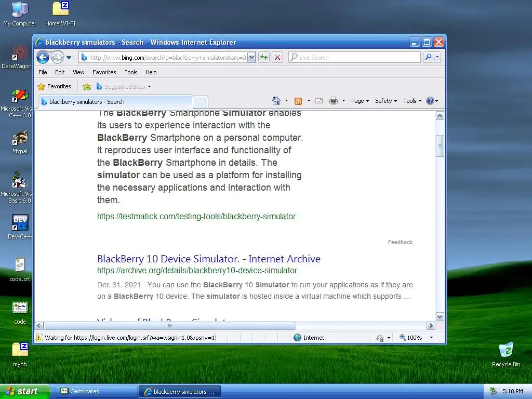Click the Favorites star button
The width and height of the screenshot is (532, 399).
pyautogui.click(x=54, y=87)
